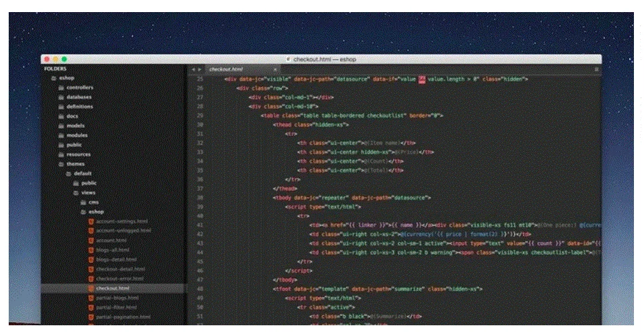The height and width of the screenshot is (332, 644).
Task: Click the FOLDERS sidebar header
Action: [x=55, y=69]
